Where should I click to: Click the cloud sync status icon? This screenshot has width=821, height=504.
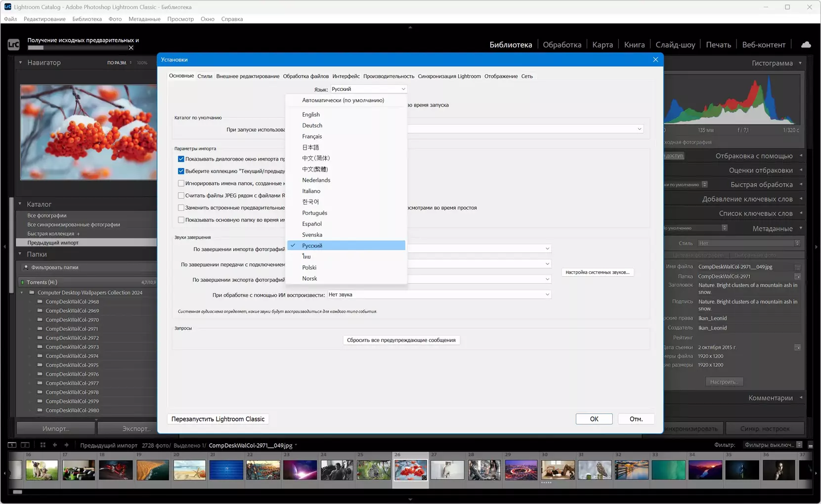[806, 44]
